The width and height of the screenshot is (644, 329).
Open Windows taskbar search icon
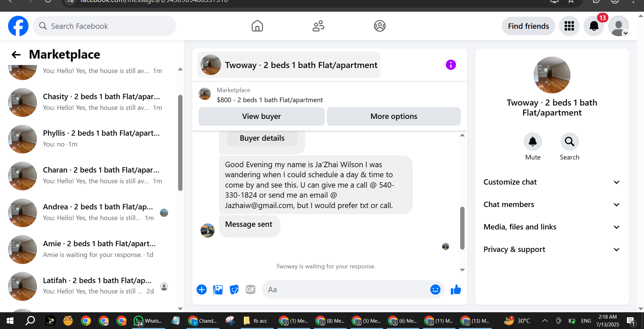pyautogui.click(x=30, y=321)
